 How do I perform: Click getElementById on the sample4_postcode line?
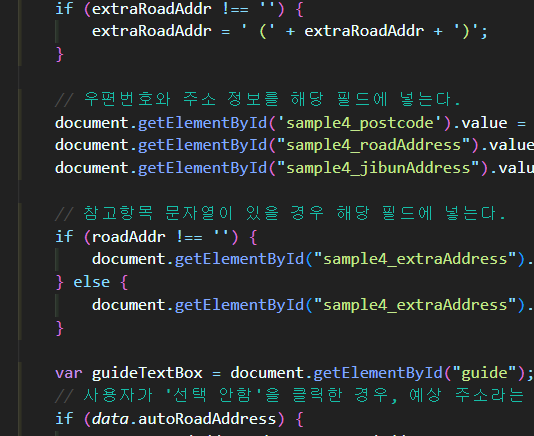tap(202, 123)
